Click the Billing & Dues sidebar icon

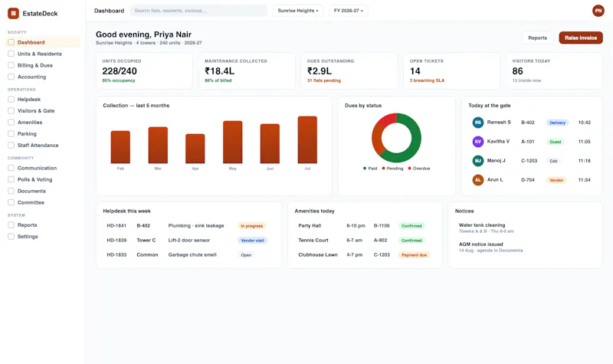click(11, 65)
